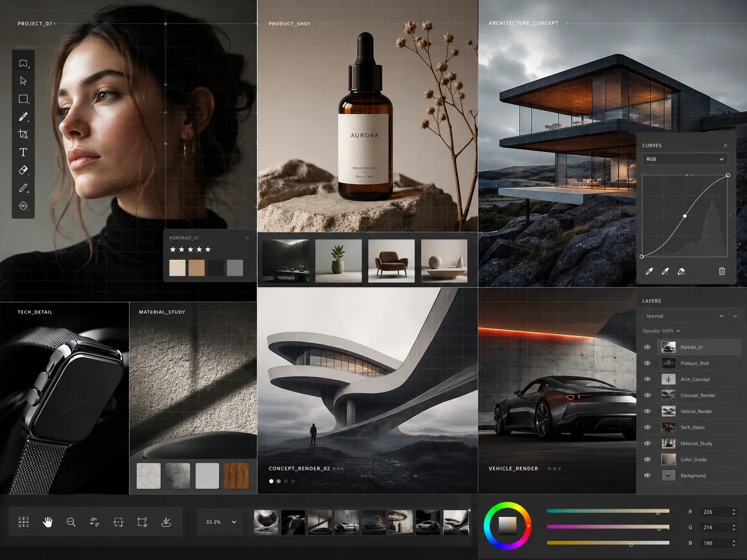This screenshot has width=747, height=560.
Task: Hide the Portrait_01 layer
Action: click(x=647, y=347)
